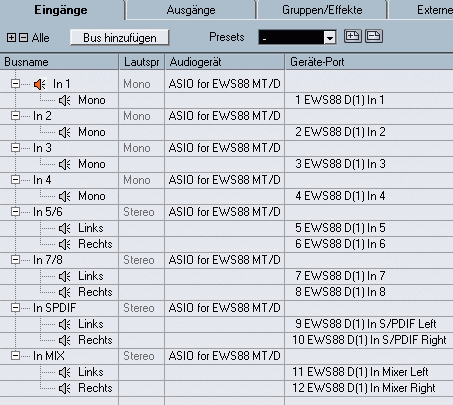Click port '1 EWS88 D(1) In 1'

pos(340,100)
